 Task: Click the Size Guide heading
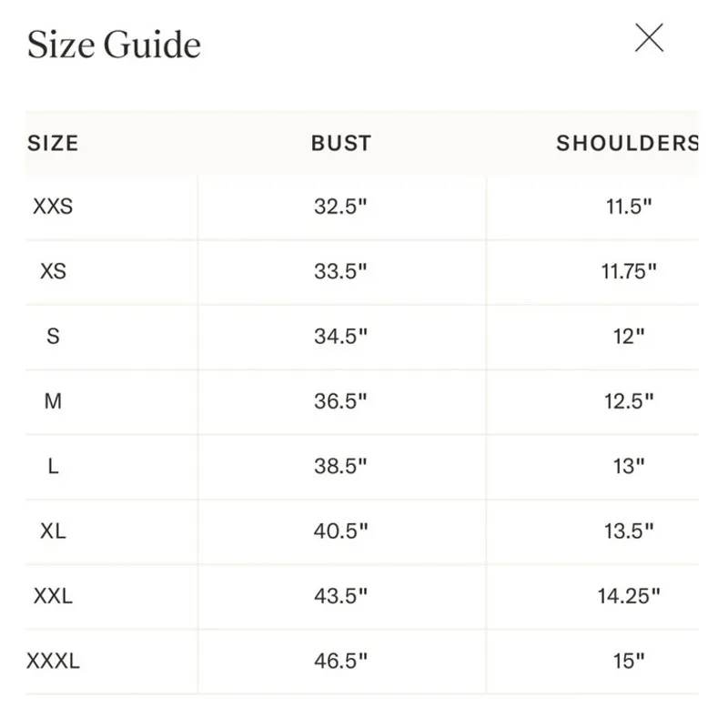[x=114, y=45]
